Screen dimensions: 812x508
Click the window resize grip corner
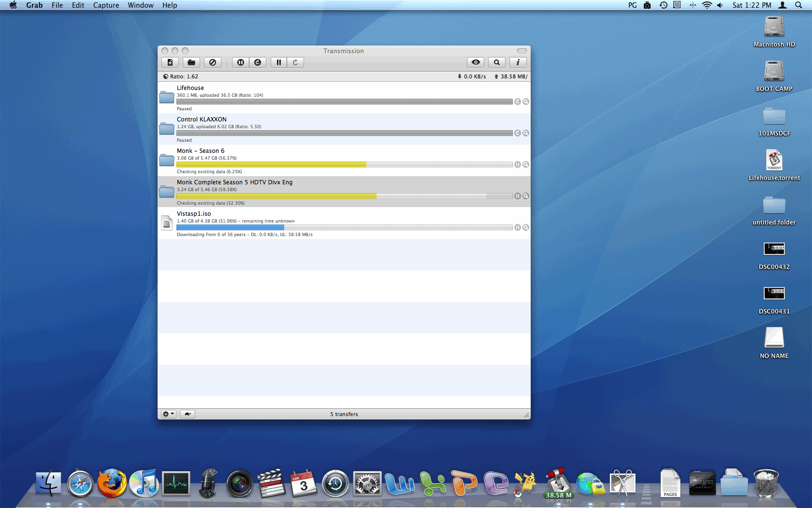(526, 415)
